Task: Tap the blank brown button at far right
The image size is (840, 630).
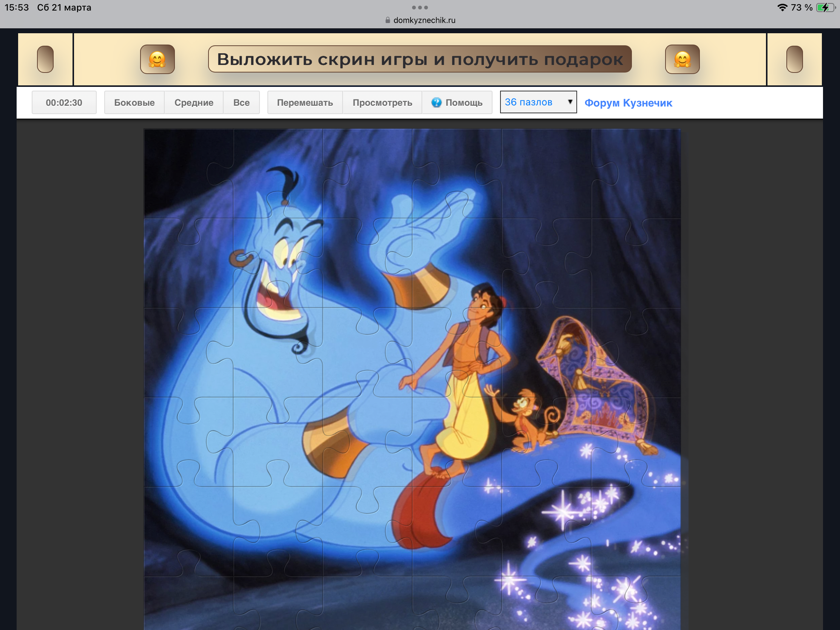Action: [x=794, y=59]
